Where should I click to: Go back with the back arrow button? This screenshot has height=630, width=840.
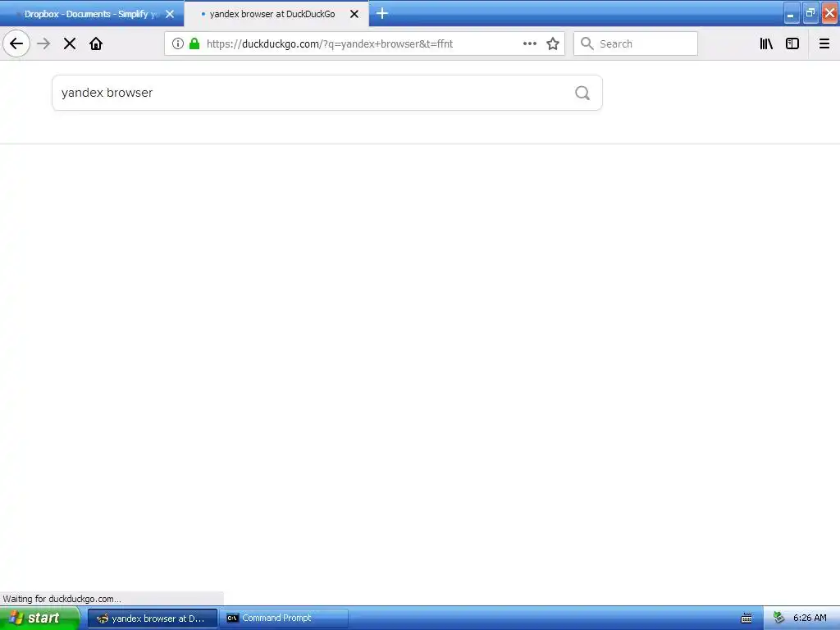click(16, 44)
